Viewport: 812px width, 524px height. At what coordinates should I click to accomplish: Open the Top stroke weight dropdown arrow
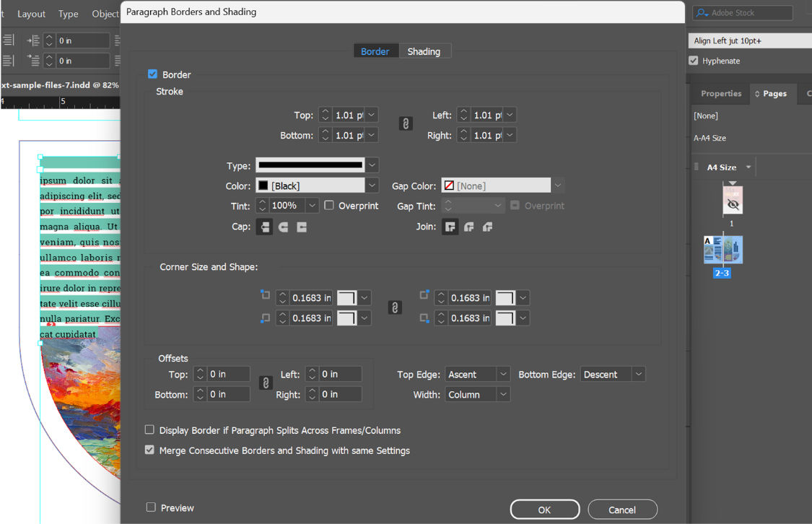point(371,115)
